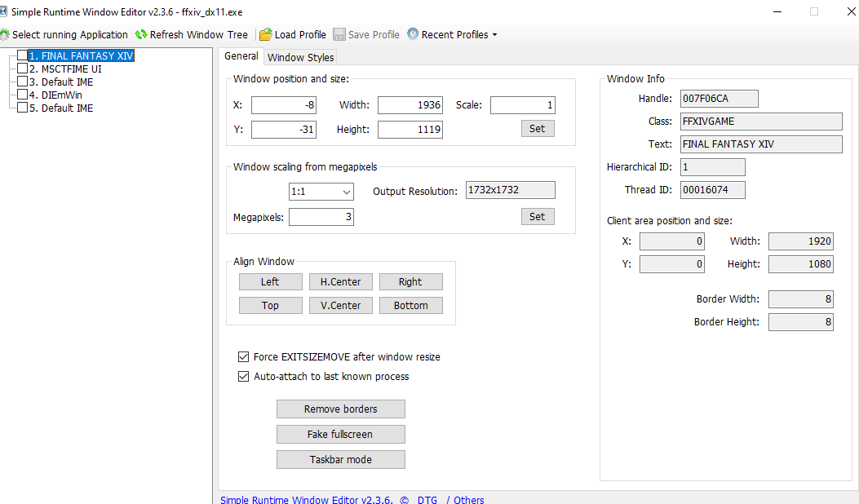Screen dimensions: 859x504
Task: Click the client area Y field
Action: [x=672, y=264]
